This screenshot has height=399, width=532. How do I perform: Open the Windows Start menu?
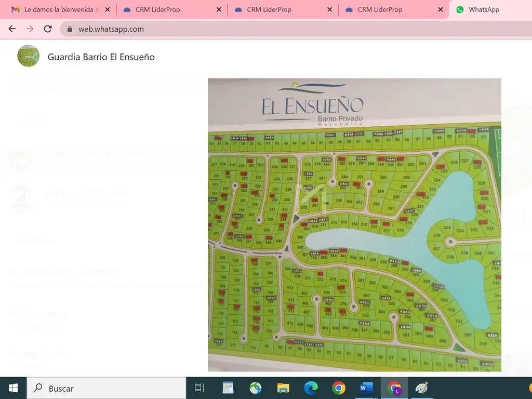coord(13,388)
